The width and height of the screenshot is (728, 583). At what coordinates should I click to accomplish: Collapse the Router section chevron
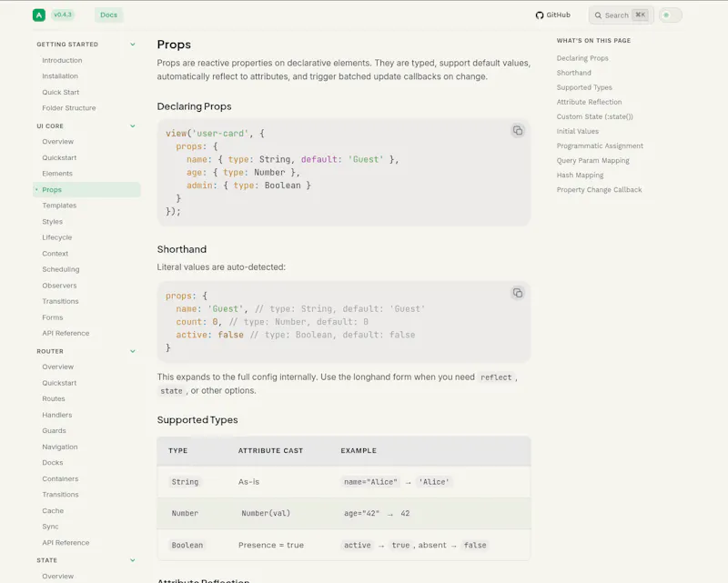point(132,351)
